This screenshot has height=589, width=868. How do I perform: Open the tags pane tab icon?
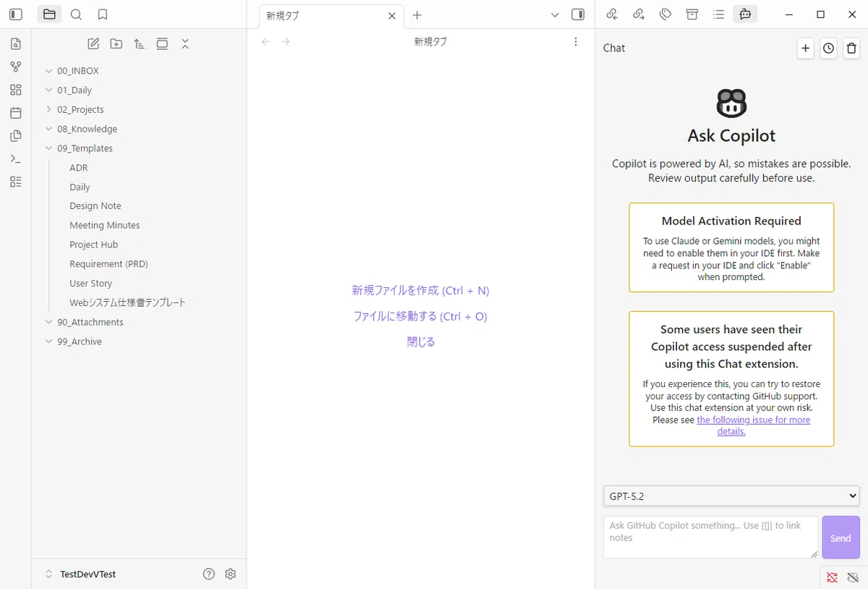point(665,14)
